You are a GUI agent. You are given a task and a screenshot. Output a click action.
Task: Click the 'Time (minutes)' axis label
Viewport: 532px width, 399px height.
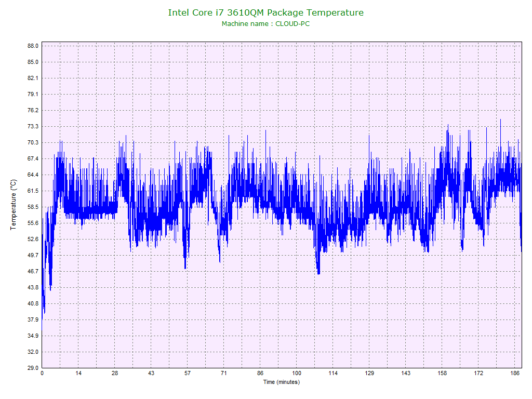(x=282, y=382)
